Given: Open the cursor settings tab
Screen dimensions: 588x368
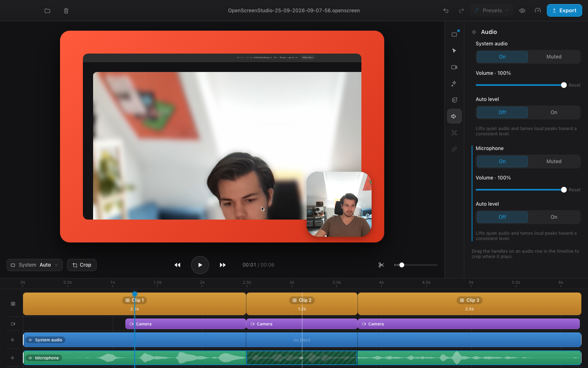Looking at the screenshot, I should [x=454, y=51].
